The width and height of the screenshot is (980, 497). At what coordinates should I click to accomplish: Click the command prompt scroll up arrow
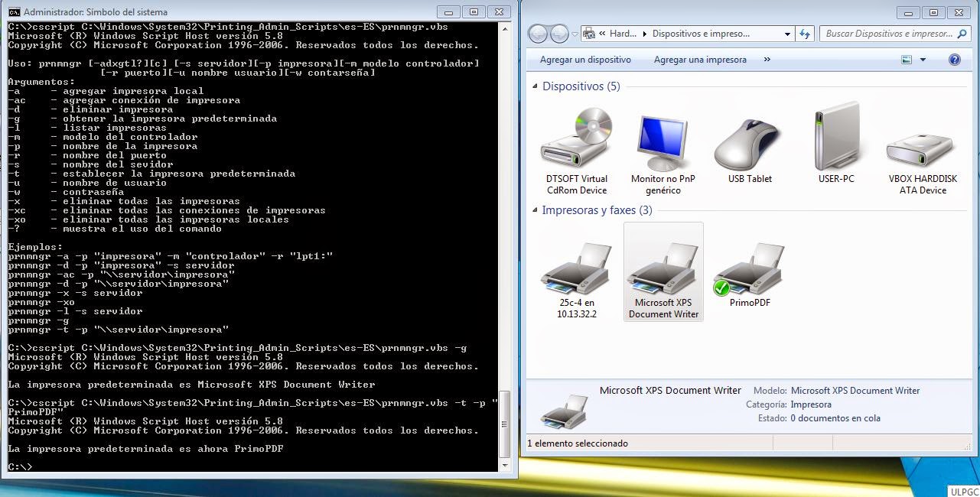pos(504,28)
